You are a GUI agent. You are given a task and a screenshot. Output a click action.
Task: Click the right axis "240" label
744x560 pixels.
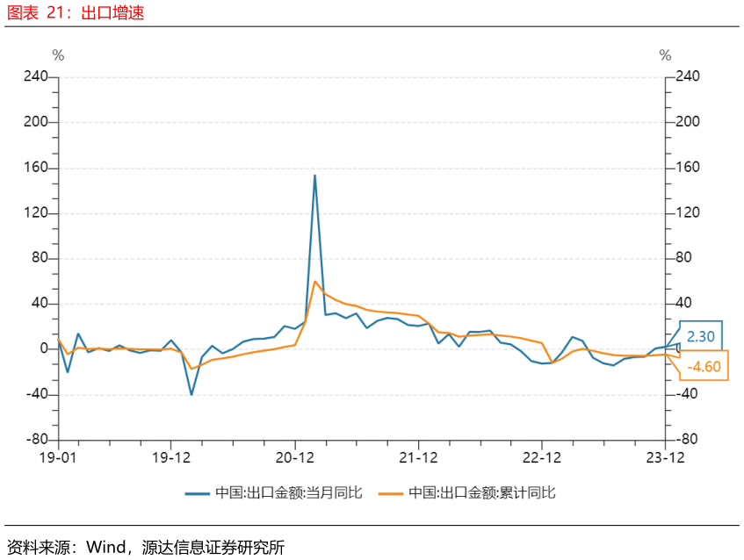pyautogui.click(x=688, y=76)
